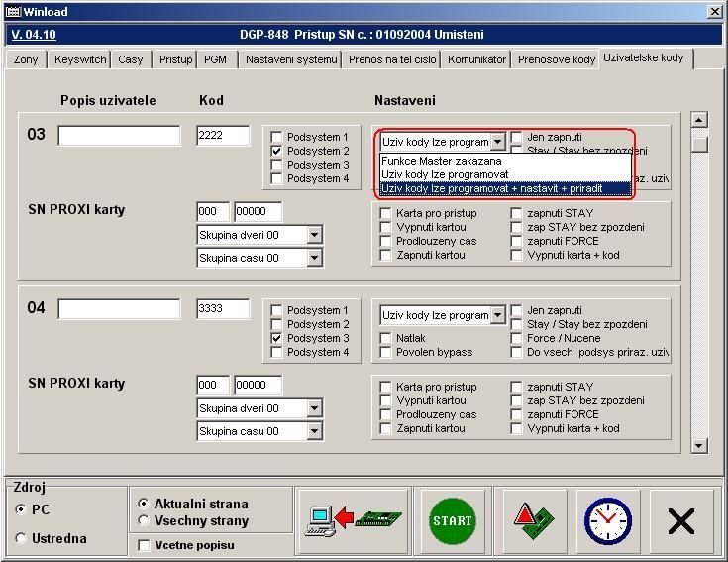
Task: Open the Komunikator tab
Action: coord(476,59)
